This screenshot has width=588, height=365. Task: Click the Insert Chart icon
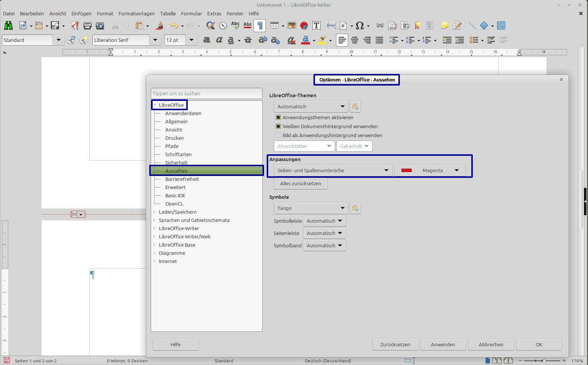point(304,25)
